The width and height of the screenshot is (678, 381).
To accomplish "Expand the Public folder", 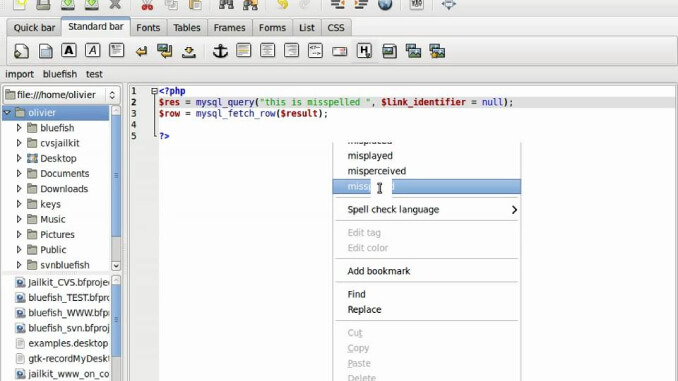I will (x=19, y=250).
